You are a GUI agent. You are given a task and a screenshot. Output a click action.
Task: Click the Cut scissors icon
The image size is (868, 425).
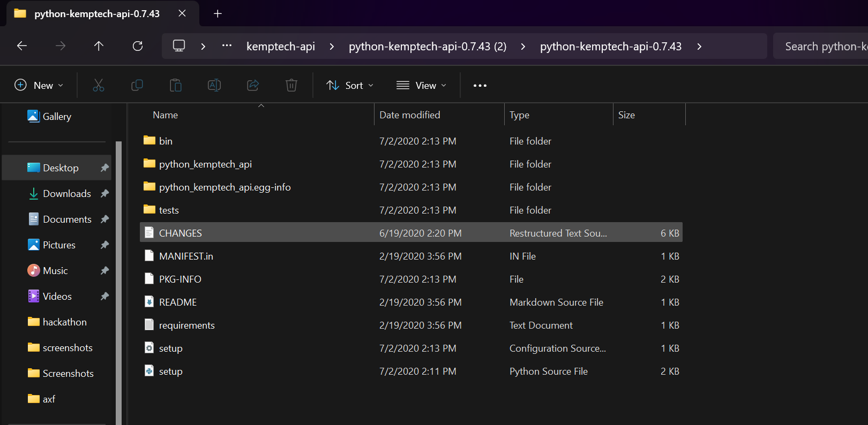pyautogui.click(x=99, y=85)
